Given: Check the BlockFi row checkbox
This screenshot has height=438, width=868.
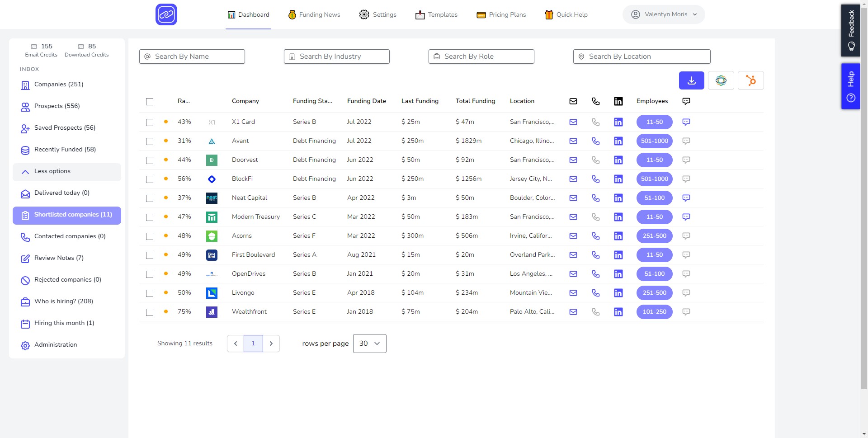Looking at the screenshot, I should click(150, 179).
